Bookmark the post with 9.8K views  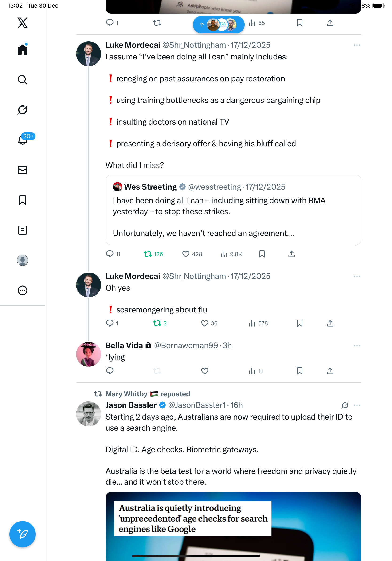[x=262, y=254]
